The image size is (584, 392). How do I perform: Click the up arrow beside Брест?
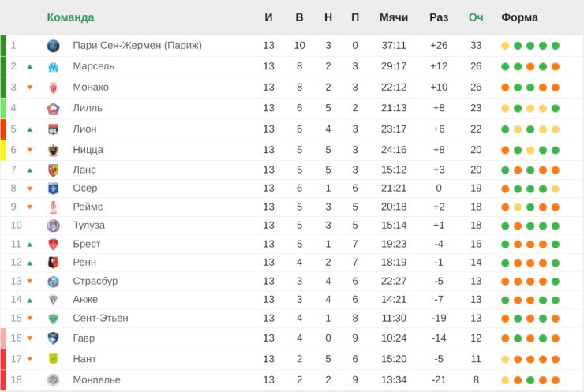coord(30,245)
